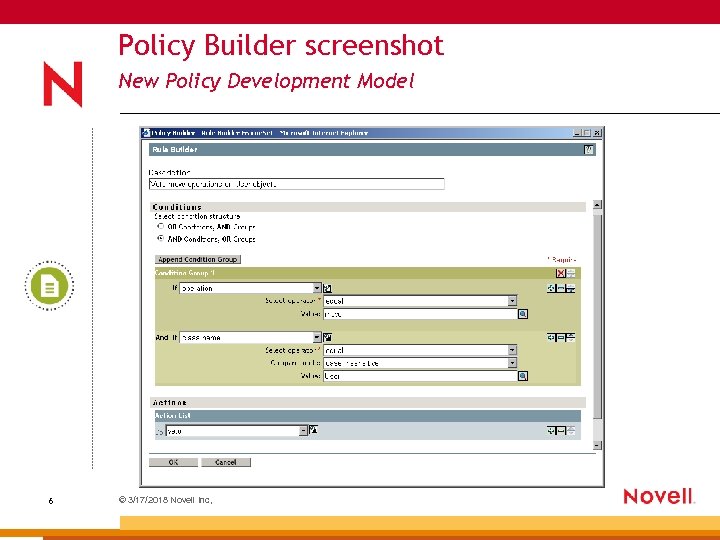Click the move arrows on the veto row

pyautogui.click(x=571, y=431)
